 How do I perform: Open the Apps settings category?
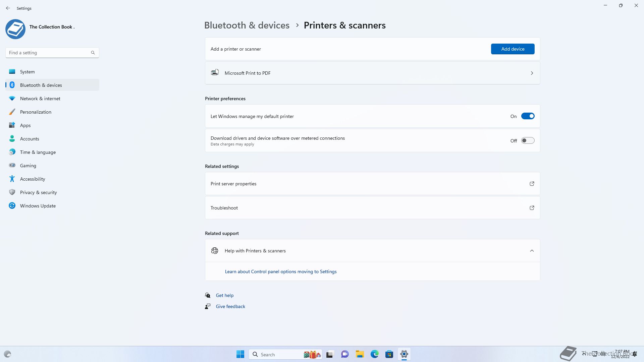[x=52, y=125]
